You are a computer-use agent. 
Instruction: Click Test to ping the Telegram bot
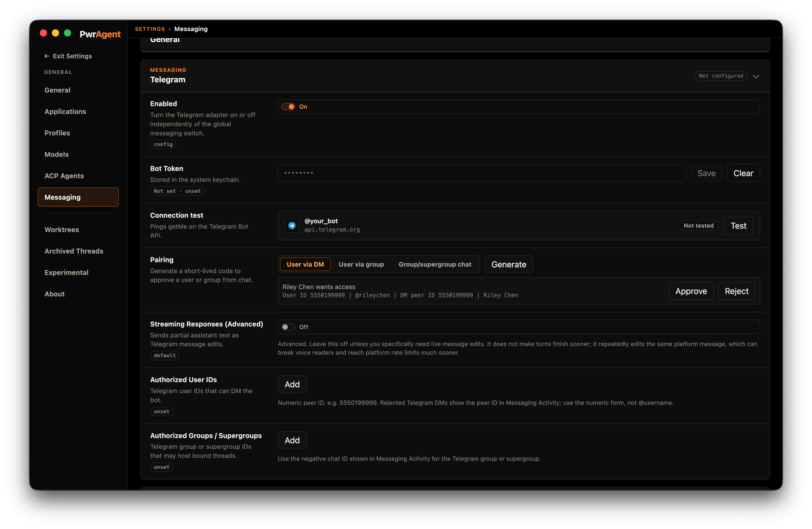coord(738,226)
